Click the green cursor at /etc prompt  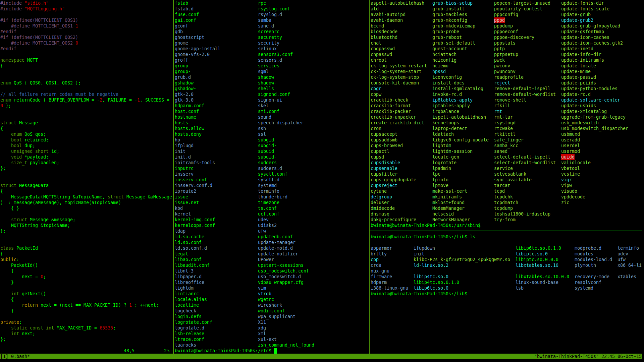(275, 351)
